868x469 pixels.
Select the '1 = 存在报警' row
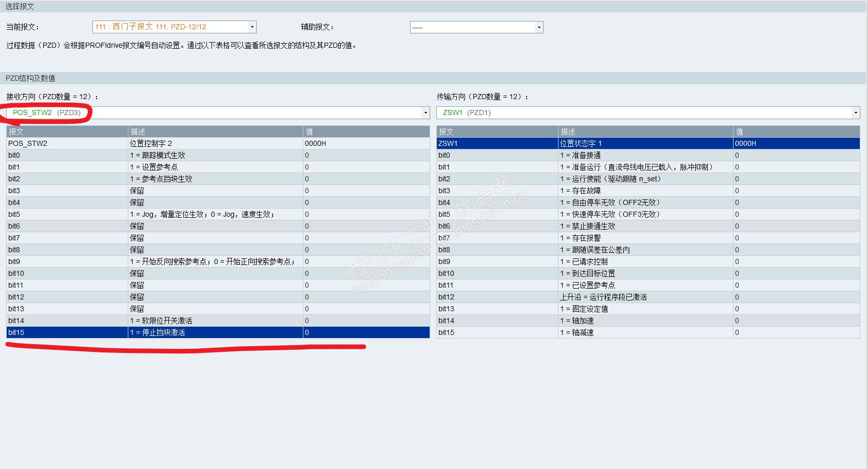pyautogui.click(x=648, y=238)
